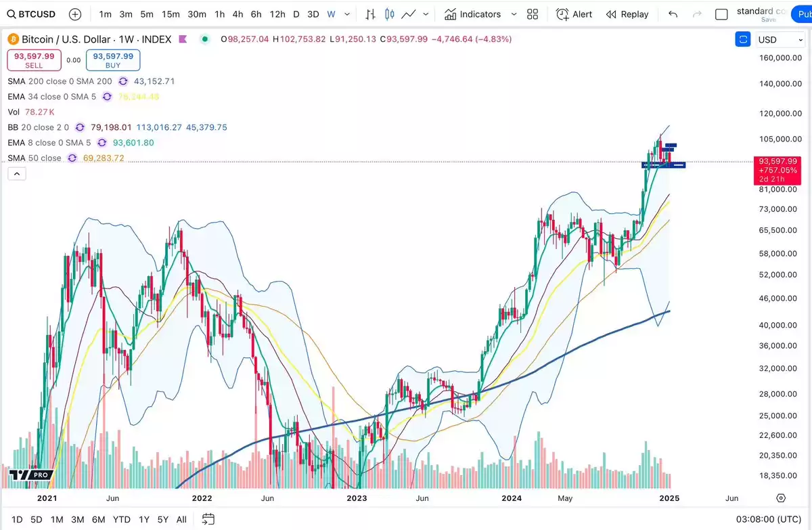812x530 pixels.
Task: Select the bars chart style icon
Action: pos(371,14)
